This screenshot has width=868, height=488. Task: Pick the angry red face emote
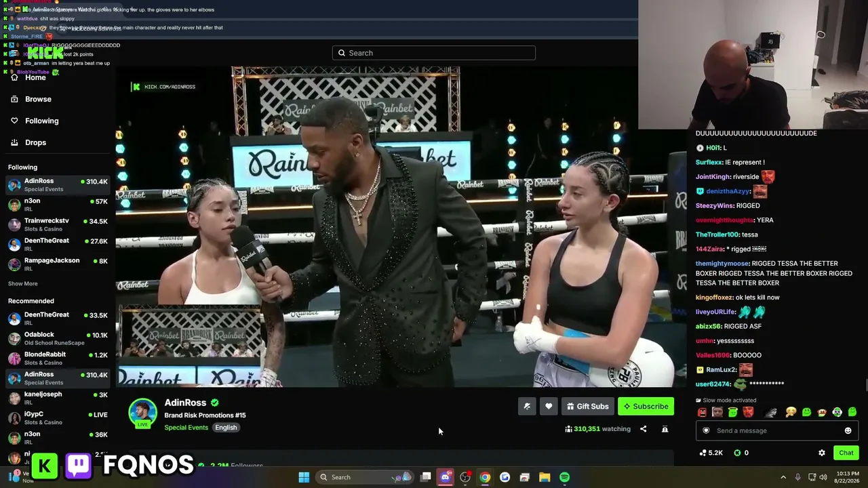pos(702,412)
